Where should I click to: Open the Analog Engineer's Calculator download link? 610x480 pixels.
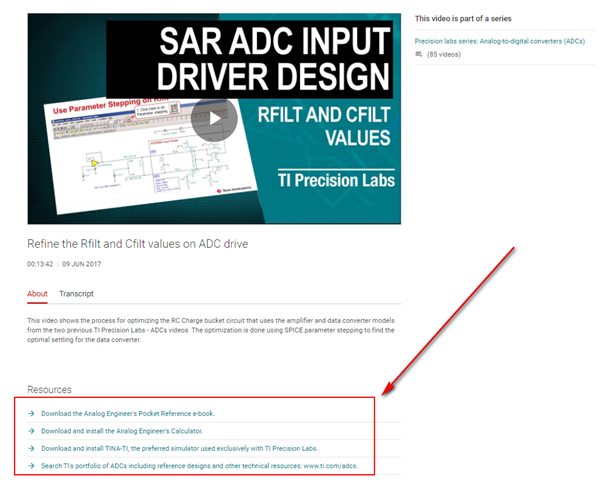[x=122, y=431]
